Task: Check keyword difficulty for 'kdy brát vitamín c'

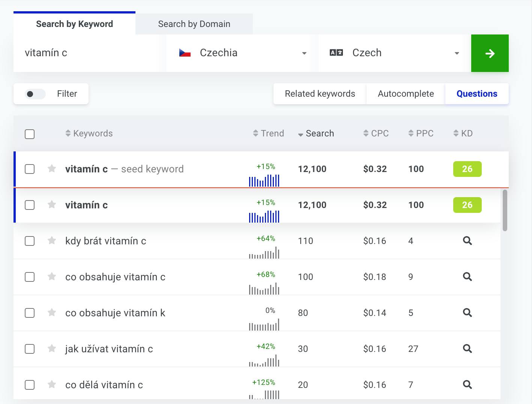Action: pos(467,241)
